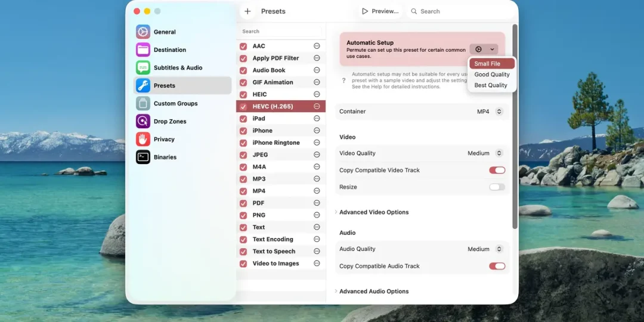
Task: Open the Container MP4 dropdown
Action: point(490,112)
